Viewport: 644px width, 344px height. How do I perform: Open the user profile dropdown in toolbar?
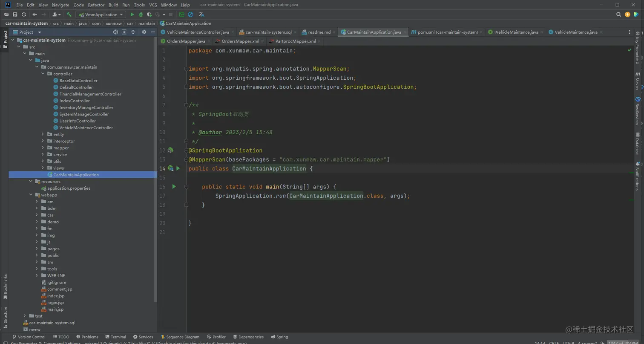click(57, 14)
